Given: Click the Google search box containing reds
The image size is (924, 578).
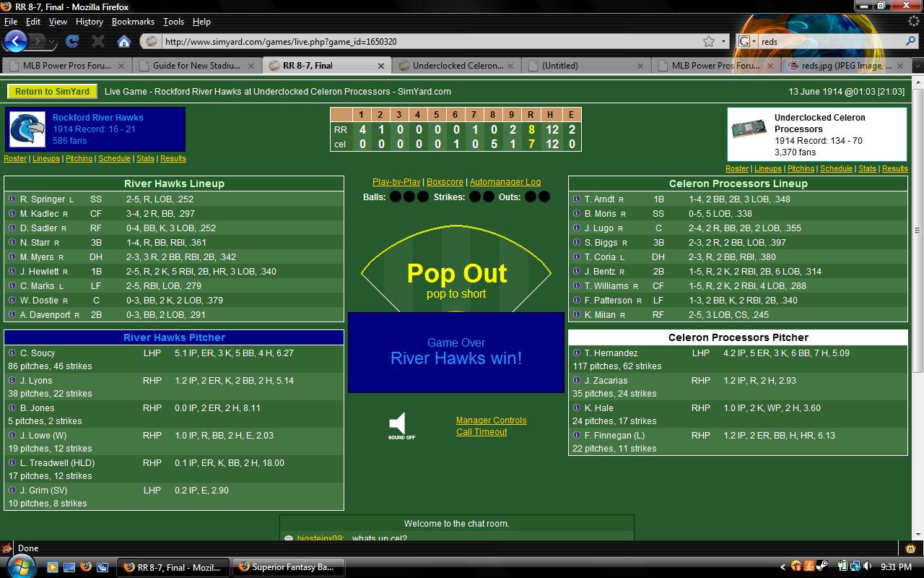Looking at the screenshot, I should (830, 41).
